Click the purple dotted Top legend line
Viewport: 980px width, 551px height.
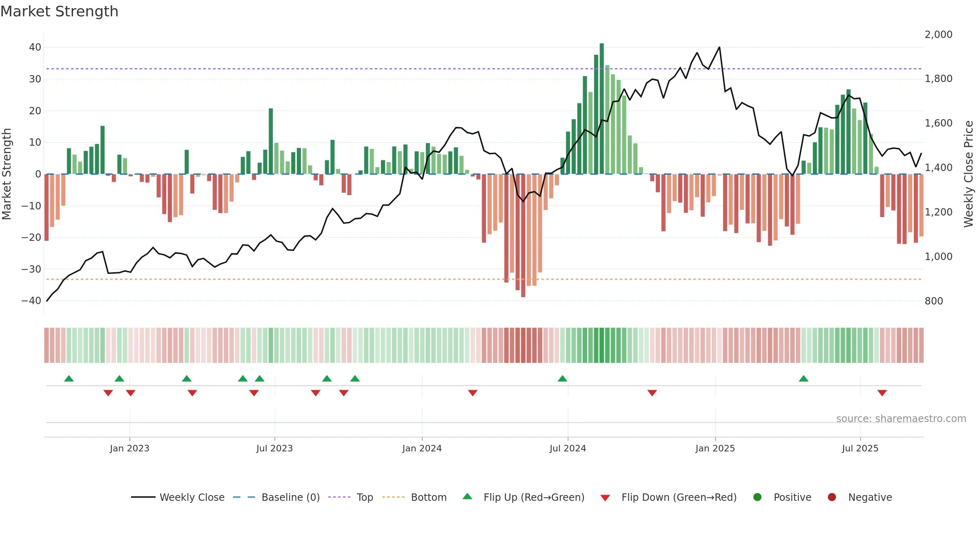point(339,497)
